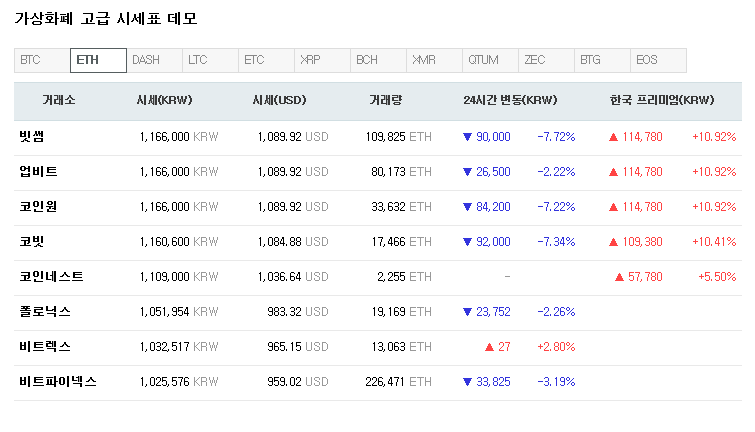The image size is (755, 432).
Task: Select the XRP tab
Action: pyautogui.click(x=322, y=61)
